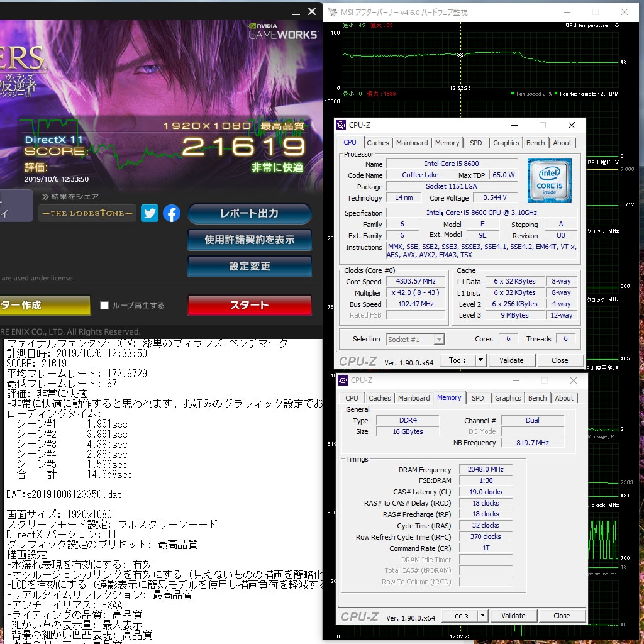Click the Intel Core i5 8600 name field
The image size is (644, 644).
tap(452, 164)
